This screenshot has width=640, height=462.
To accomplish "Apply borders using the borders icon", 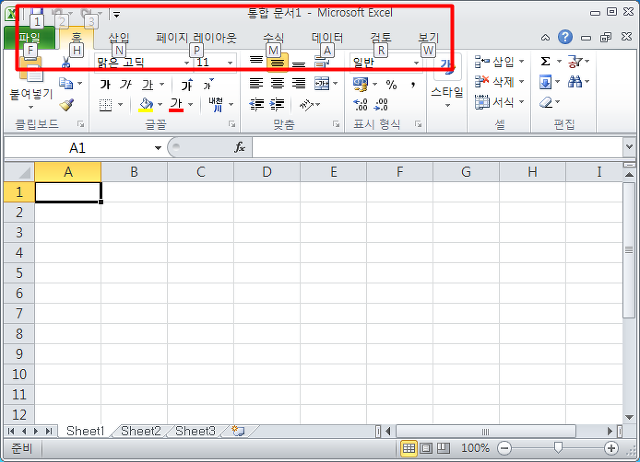I will click(105, 105).
